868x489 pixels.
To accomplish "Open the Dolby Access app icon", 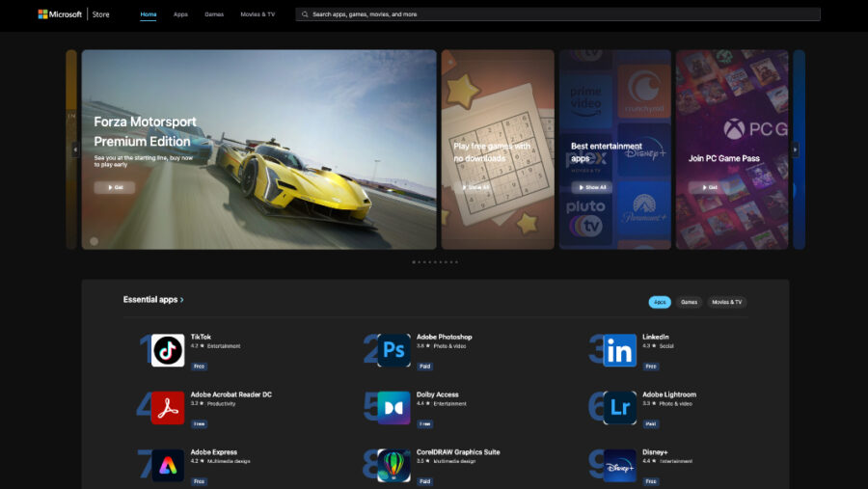I will (x=393, y=408).
